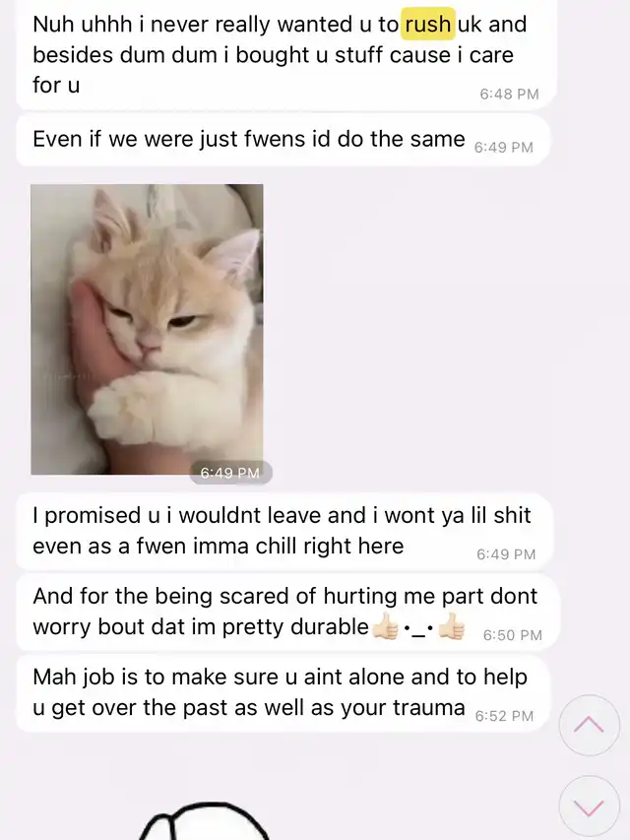
Task: Tap the 6:50 PM timestamp
Action: coord(512,635)
